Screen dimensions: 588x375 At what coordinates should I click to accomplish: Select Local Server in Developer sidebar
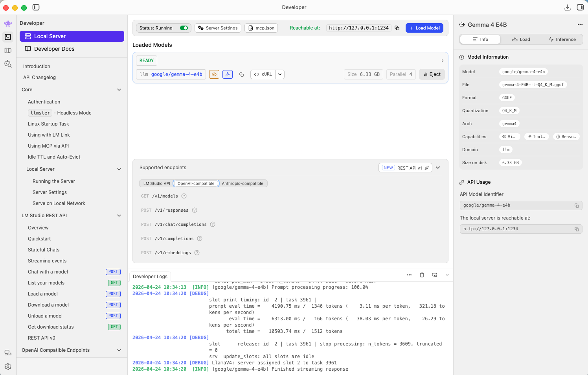coord(72,36)
